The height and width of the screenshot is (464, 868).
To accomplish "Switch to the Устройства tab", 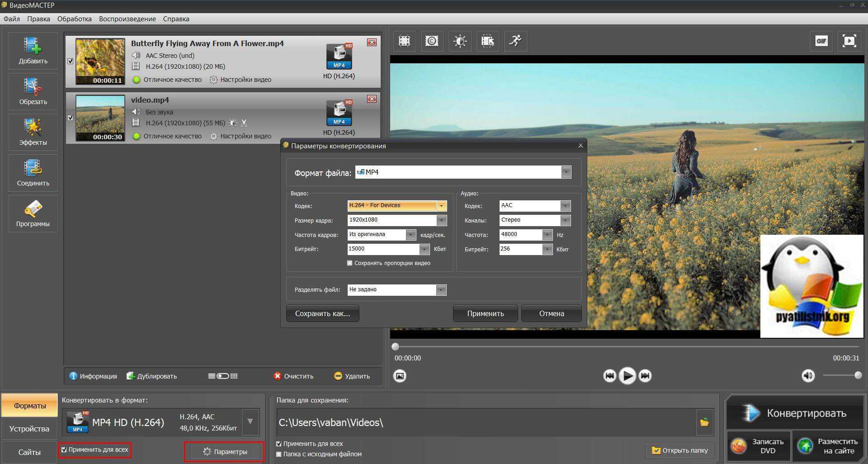I will 29,429.
